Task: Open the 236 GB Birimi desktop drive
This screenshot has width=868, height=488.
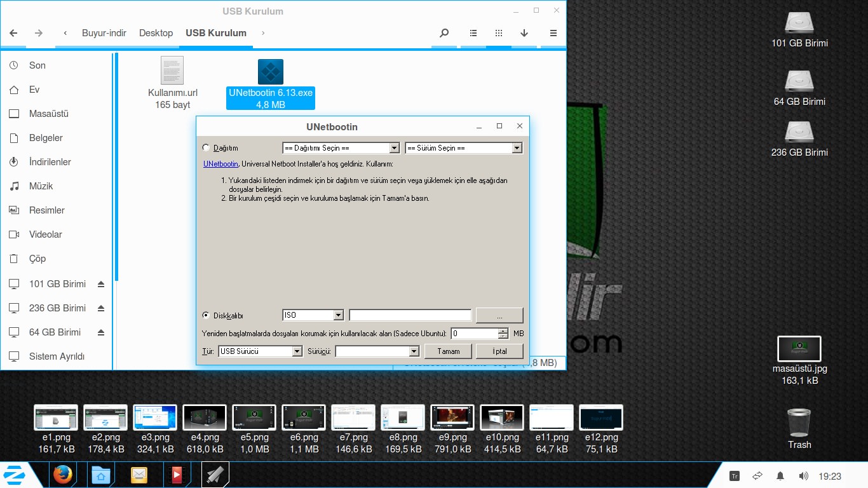Action: tap(799, 139)
